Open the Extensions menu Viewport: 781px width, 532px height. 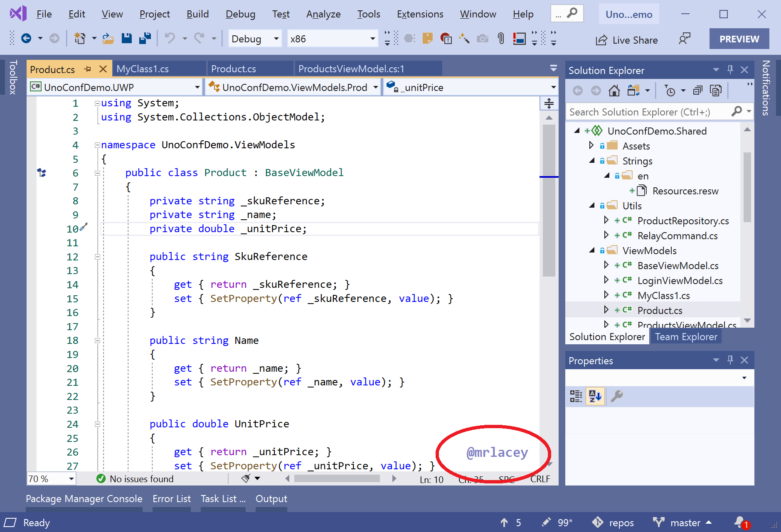click(x=420, y=14)
